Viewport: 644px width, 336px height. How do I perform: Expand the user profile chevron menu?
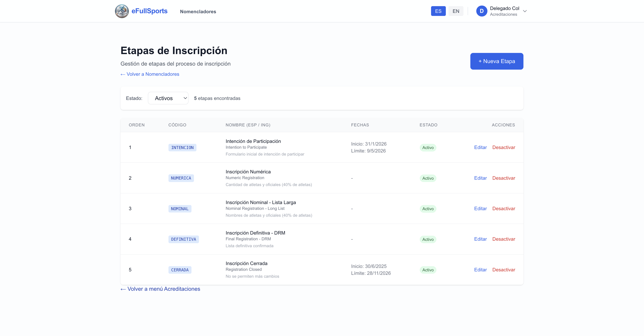(x=525, y=11)
